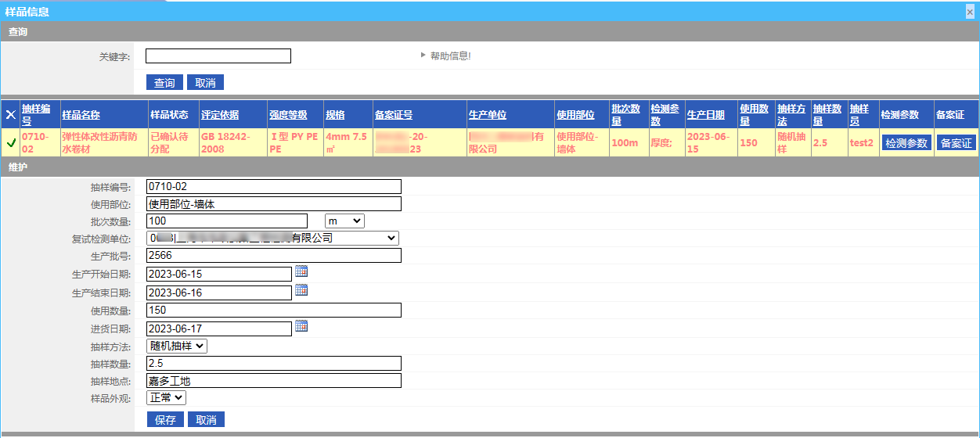Open the 复试检测单位 dropdown

[272, 238]
